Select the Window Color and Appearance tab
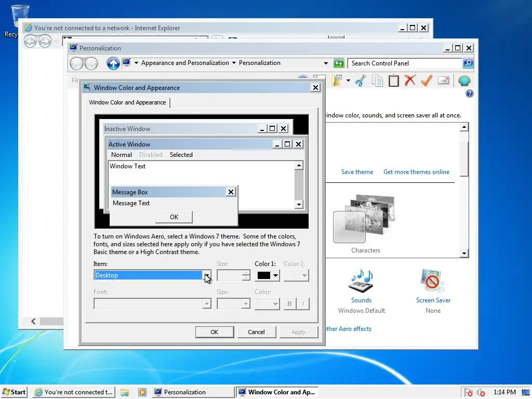This screenshot has height=399, width=532. pos(128,102)
